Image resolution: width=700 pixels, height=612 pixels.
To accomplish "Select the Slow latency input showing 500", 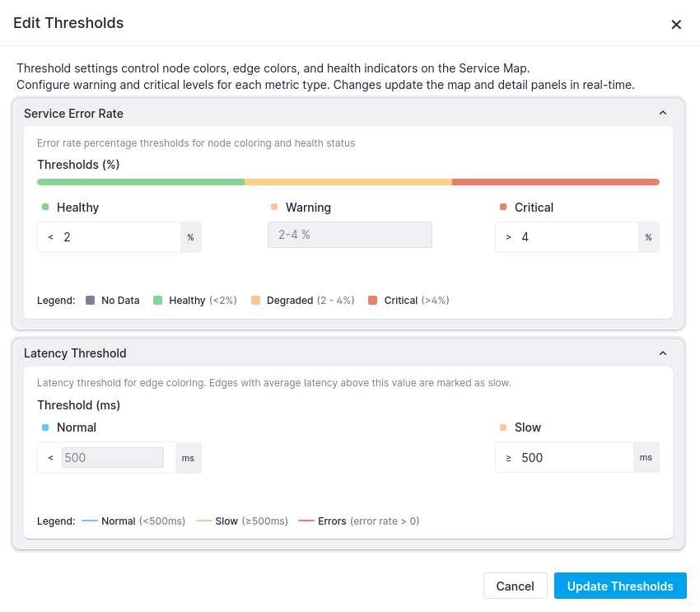I will (x=568, y=457).
